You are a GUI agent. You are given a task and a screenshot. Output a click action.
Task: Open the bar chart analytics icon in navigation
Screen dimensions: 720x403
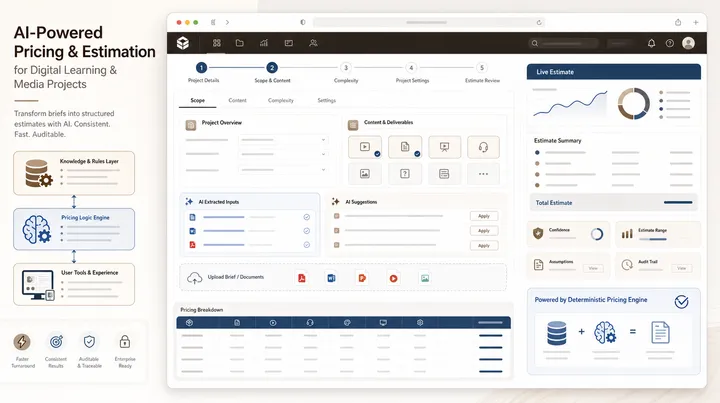[264, 43]
